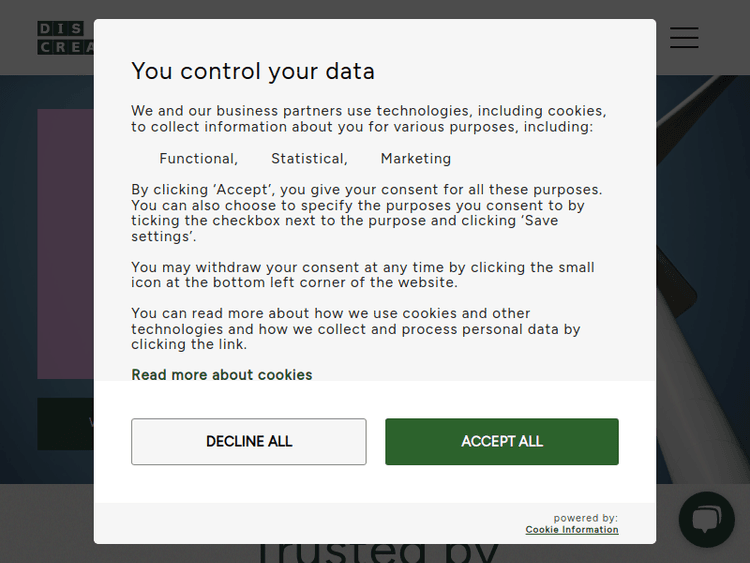The height and width of the screenshot is (563, 750).
Task: Toggle the Statistical cookie purpose
Action: point(309,159)
